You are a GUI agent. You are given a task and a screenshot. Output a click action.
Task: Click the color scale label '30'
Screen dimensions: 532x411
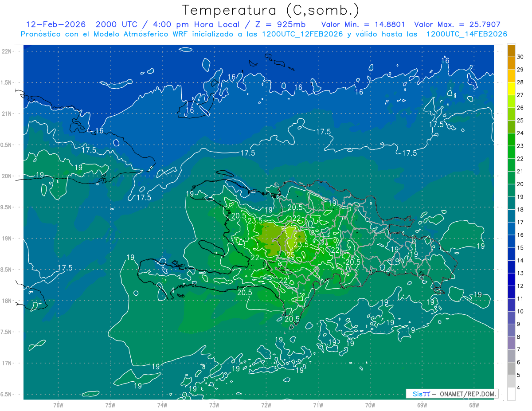click(x=520, y=57)
